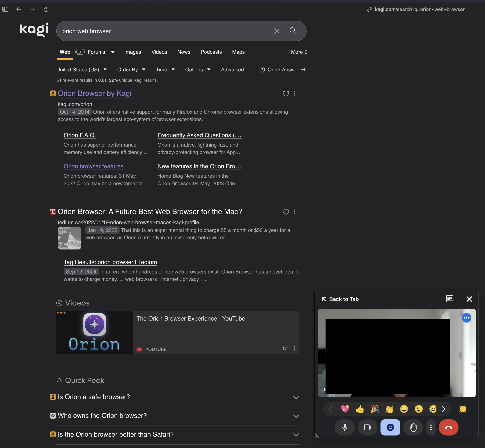This screenshot has width=485, height=448.
Task: Toggle the emoji reactions panel
Action: coord(390,427)
